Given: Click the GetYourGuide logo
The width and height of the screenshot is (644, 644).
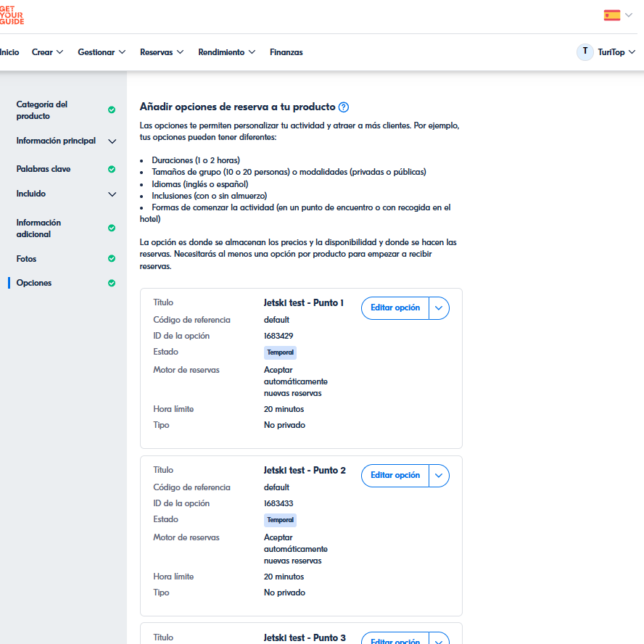Looking at the screenshot, I should (12, 15).
